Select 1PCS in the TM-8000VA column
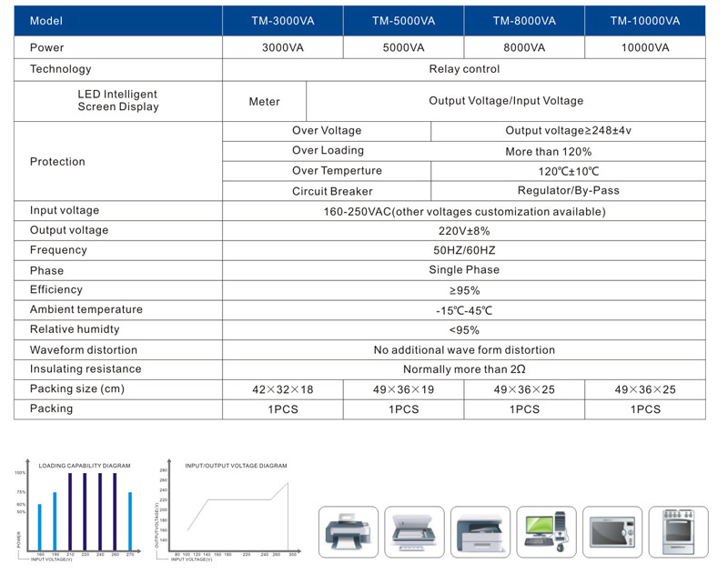728x574 pixels. [524, 409]
